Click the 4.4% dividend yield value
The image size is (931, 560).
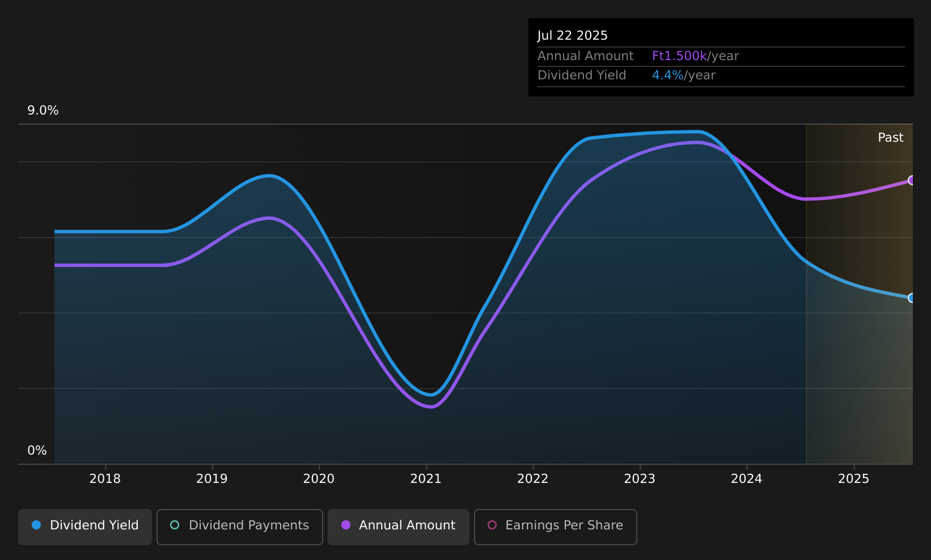(667, 75)
